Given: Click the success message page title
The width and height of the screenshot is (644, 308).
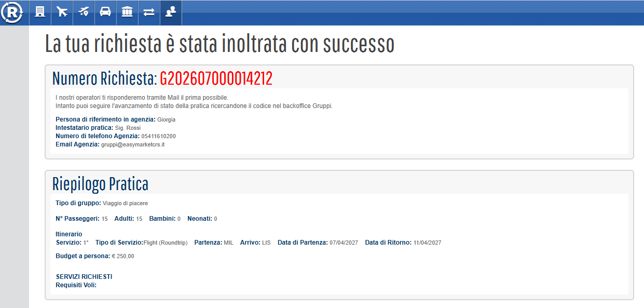Looking at the screenshot, I should pos(220,44).
